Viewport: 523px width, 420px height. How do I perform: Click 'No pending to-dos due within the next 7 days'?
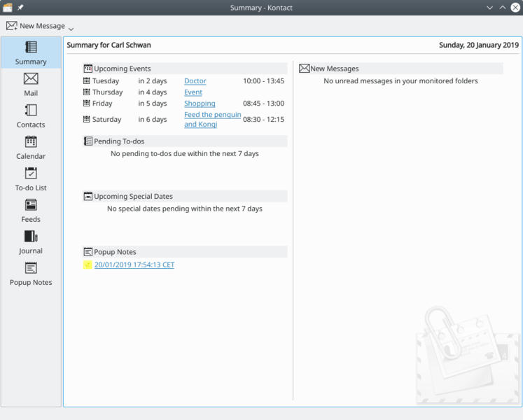pos(185,153)
